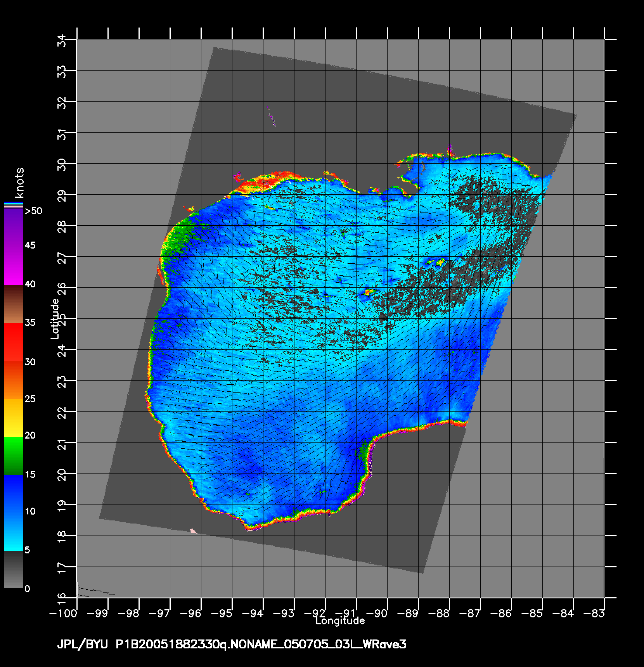
Task: Click the '5' colorbar label
Action: [x=27, y=550]
